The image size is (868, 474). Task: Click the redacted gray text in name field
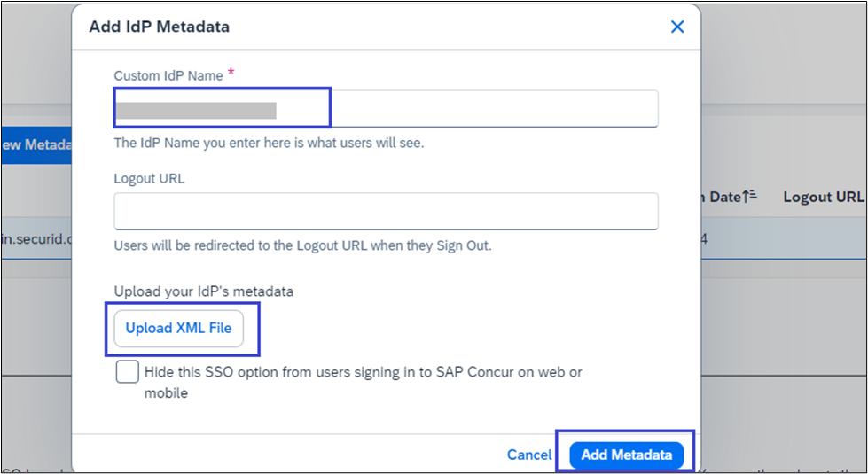click(196, 110)
